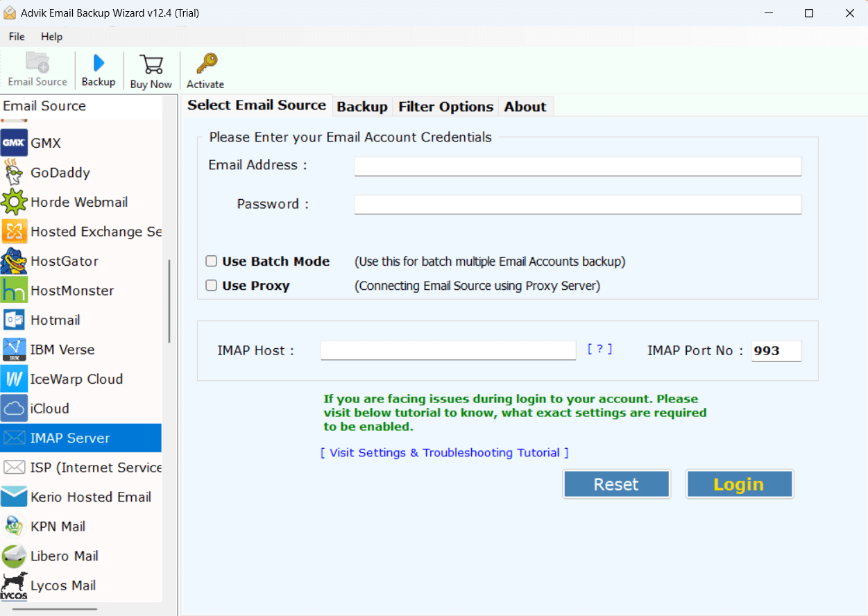Image resolution: width=868 pixels, height=616 pixels.
Task: Select the KPN Mail icon
Action: [x=14, y=526]
